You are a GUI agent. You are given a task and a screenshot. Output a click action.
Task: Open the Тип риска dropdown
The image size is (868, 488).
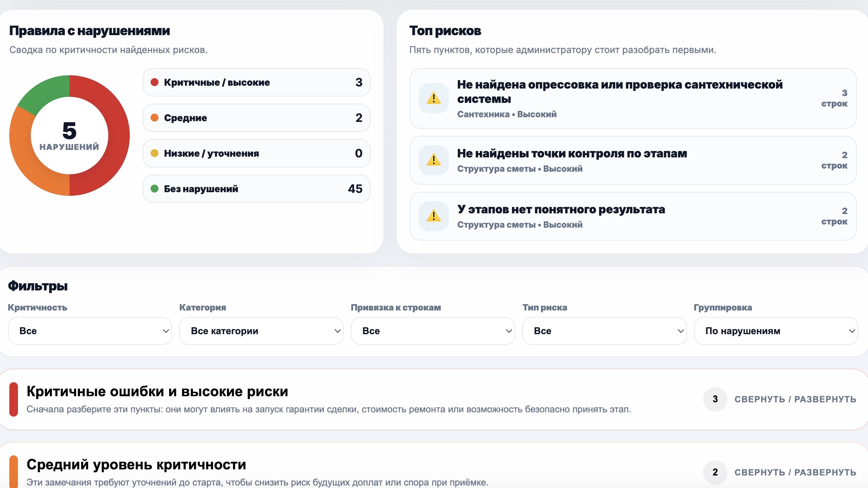point(604,331)
